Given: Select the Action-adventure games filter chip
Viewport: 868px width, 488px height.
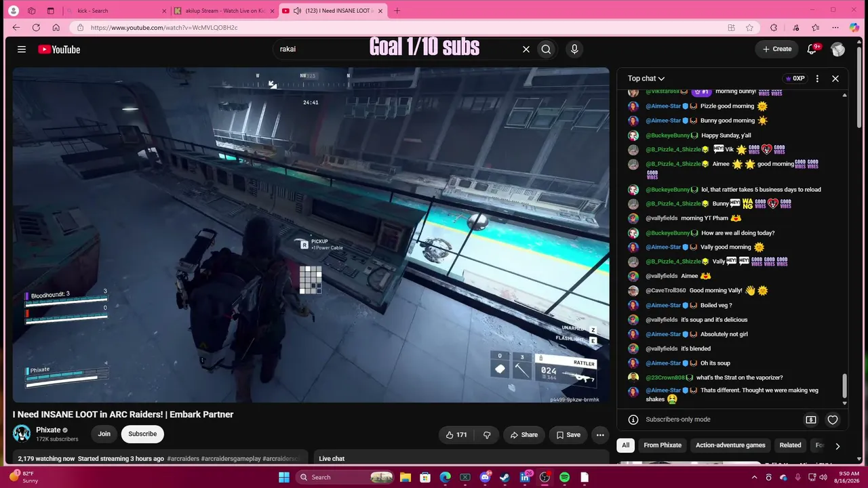Looking at the screenshot, I should (730, 445).
